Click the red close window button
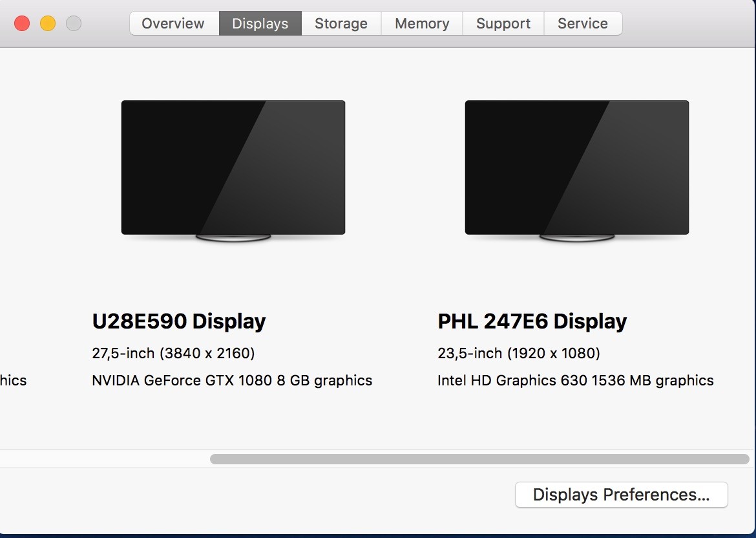756x538 pixels. coord(22,23)
